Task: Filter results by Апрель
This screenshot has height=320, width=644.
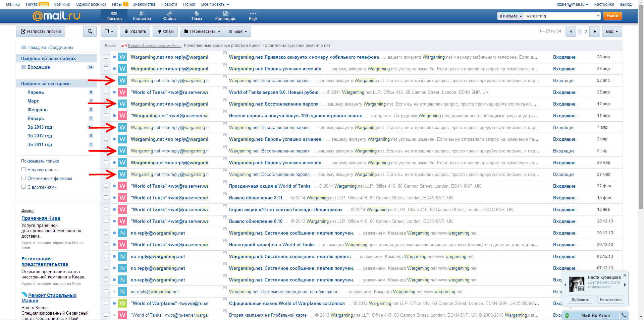Action: click(x=36, y=92)
